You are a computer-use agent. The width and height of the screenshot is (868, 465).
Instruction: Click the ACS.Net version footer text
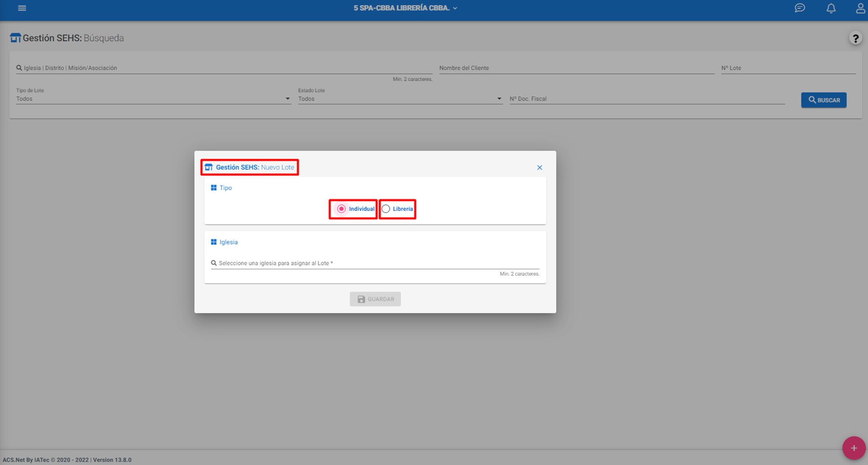[67, 460]
